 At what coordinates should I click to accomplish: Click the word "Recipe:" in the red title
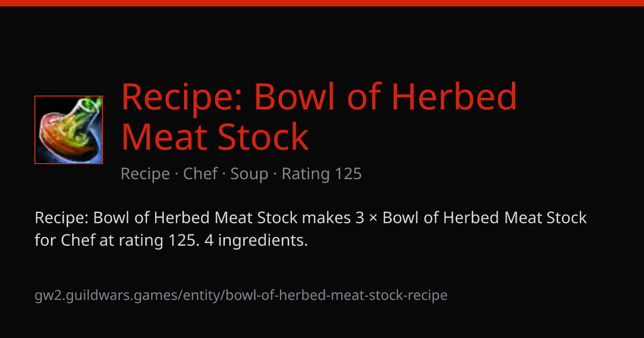[x=182, y=96]
